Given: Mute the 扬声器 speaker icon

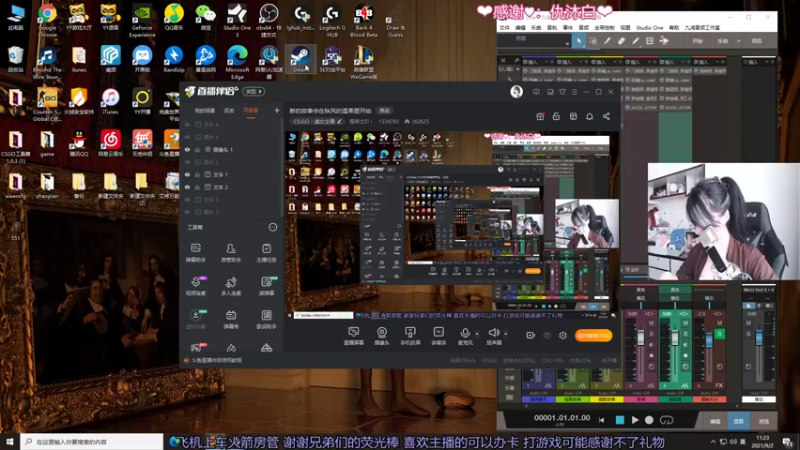Looking at the screenshot, I should 493,333.
